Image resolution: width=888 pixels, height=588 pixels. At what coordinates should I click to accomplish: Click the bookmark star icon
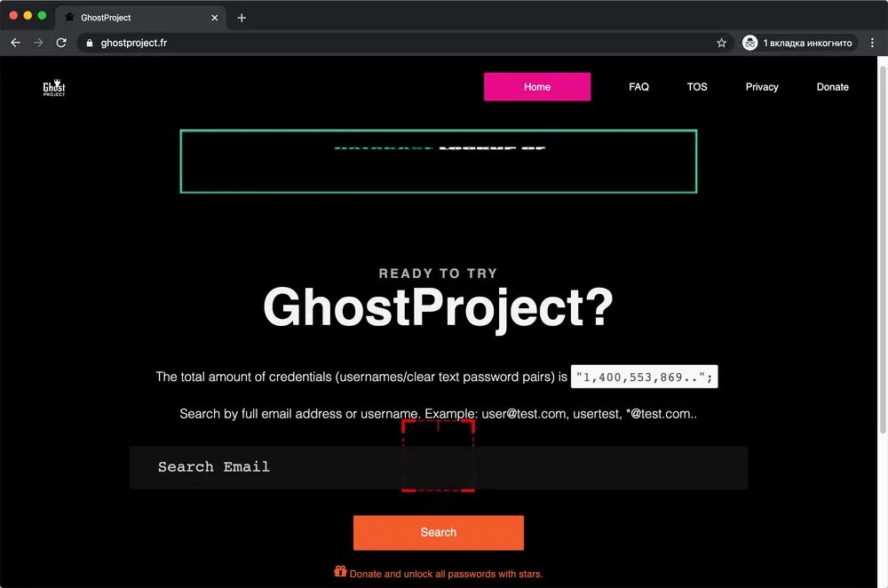721,42
